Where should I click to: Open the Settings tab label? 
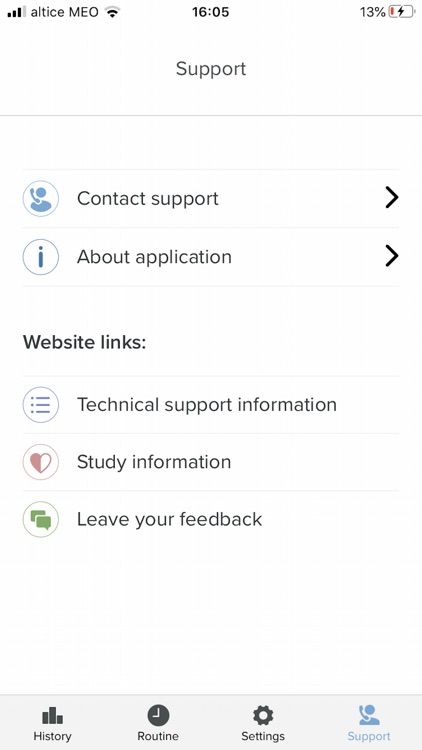[263, 736]
